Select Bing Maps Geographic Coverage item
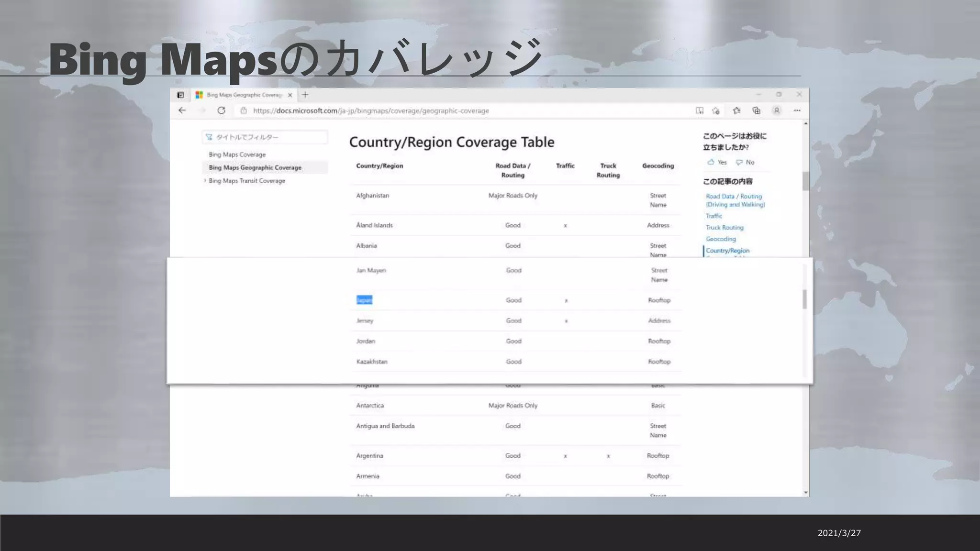Screen dimensions: 980x551 255,167
